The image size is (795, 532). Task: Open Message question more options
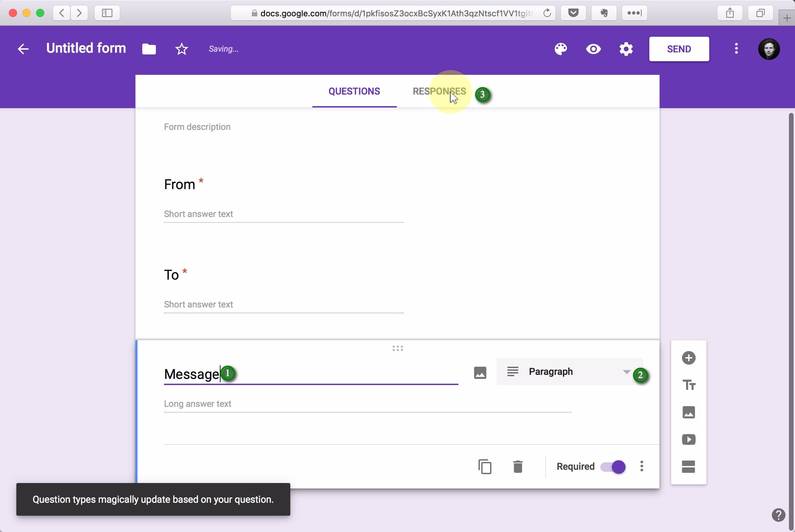click(x=642, y=466)
